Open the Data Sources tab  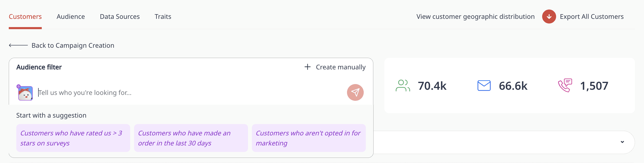pyautogui.click(x=120, y=17)
